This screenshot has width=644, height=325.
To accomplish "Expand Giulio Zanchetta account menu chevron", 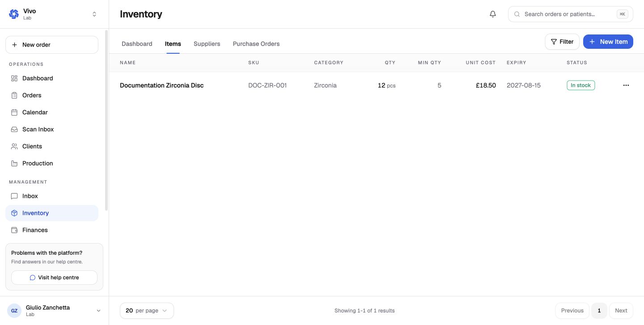I will pos(99,311).
